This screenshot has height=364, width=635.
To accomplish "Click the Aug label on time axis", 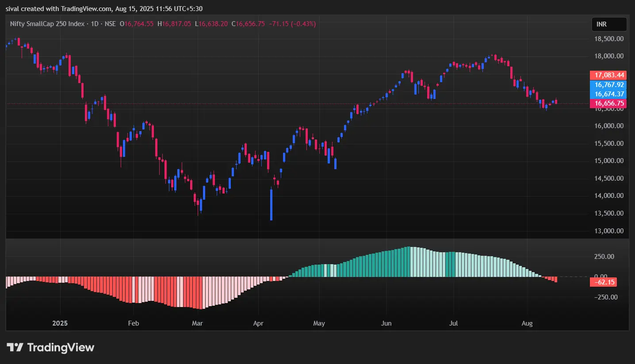I will (527, 323).
